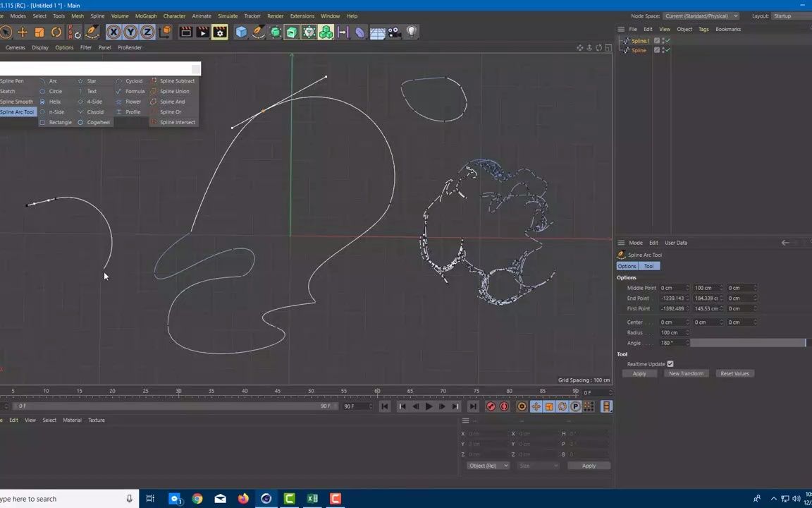Screen dimensions: 812x508
Task: Open viewport ProRender menu
Action: tap(130, 48)
